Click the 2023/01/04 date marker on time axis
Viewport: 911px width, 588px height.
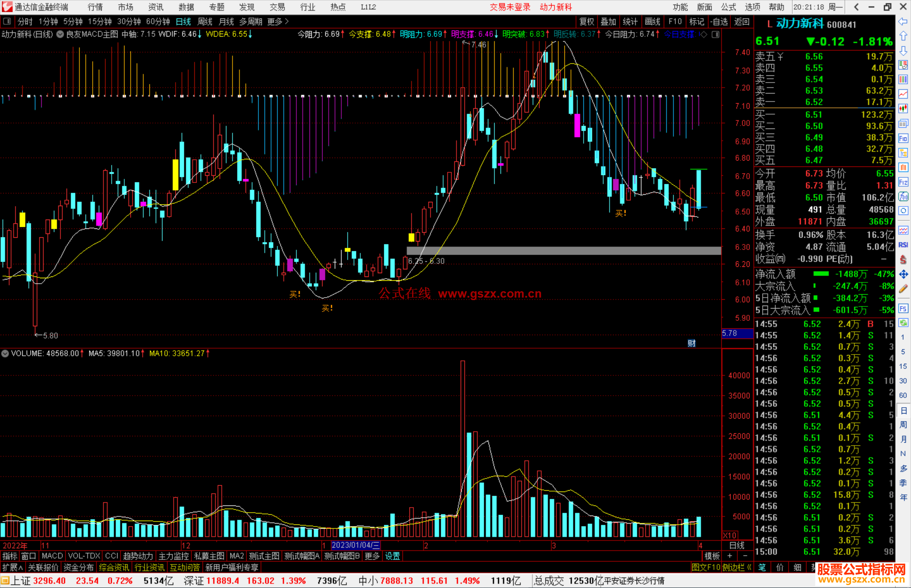pos(356,545)
